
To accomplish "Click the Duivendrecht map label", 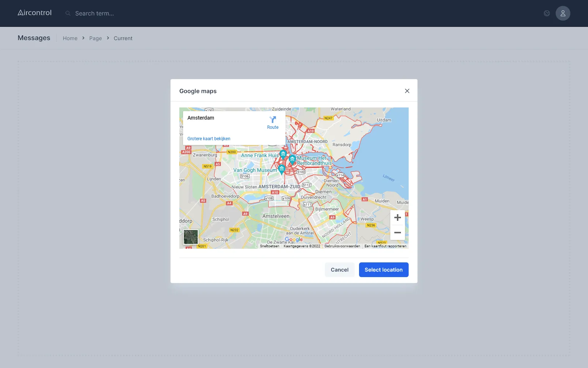I will pos(313,197).
